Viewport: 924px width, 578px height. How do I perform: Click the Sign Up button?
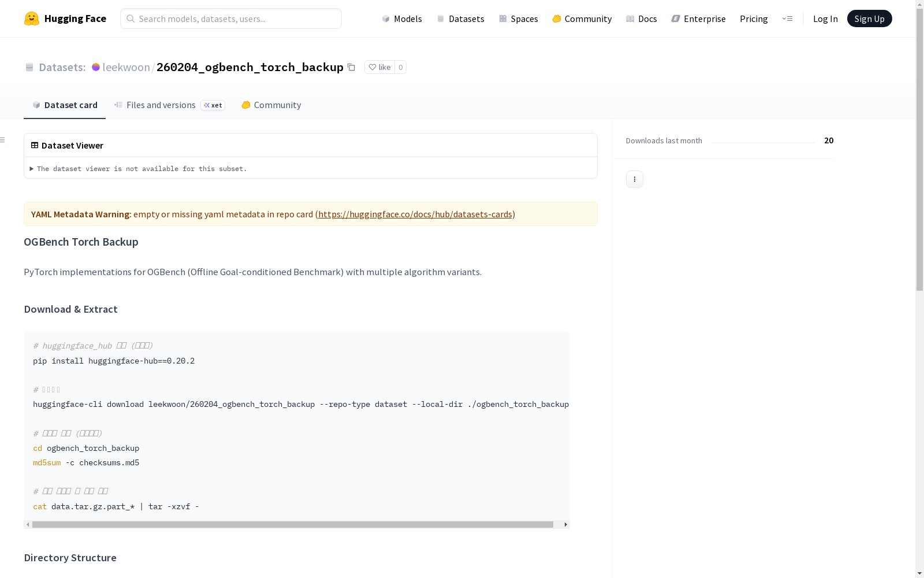tap(869, 18)
